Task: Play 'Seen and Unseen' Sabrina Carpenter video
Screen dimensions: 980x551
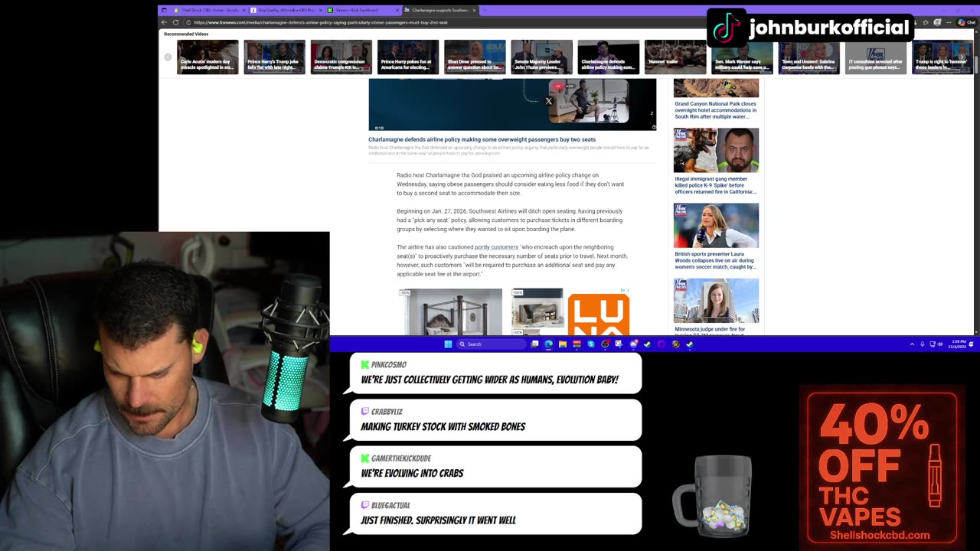Action: pyautogui.click(x=808, y=57)
